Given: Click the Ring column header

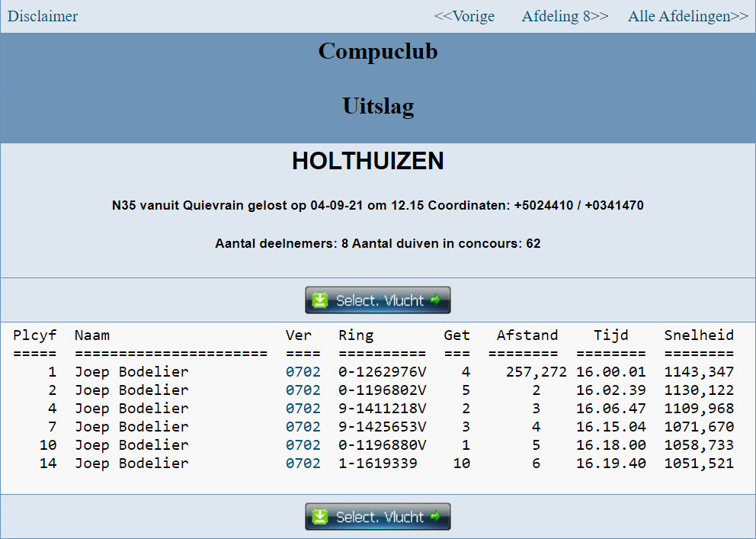Looking at the screenshot, I should 356,335.
